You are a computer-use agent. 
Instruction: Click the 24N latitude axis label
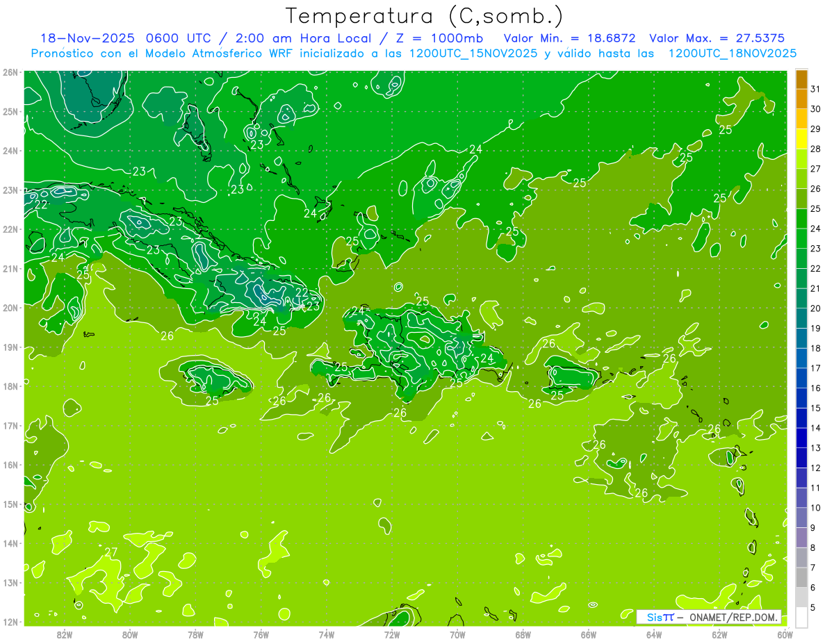pos(10,151)
